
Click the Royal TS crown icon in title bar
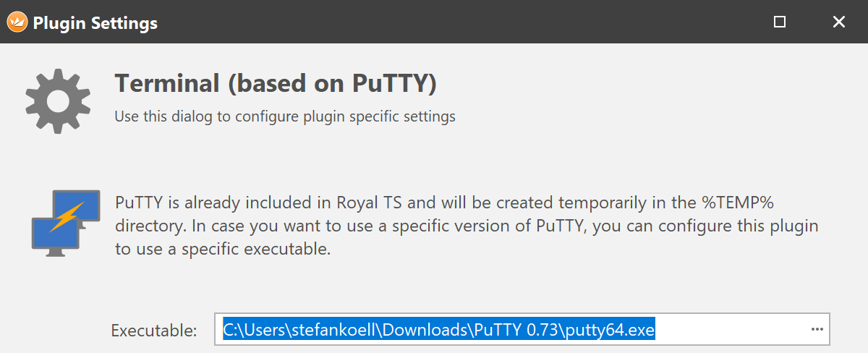(17, 22)
